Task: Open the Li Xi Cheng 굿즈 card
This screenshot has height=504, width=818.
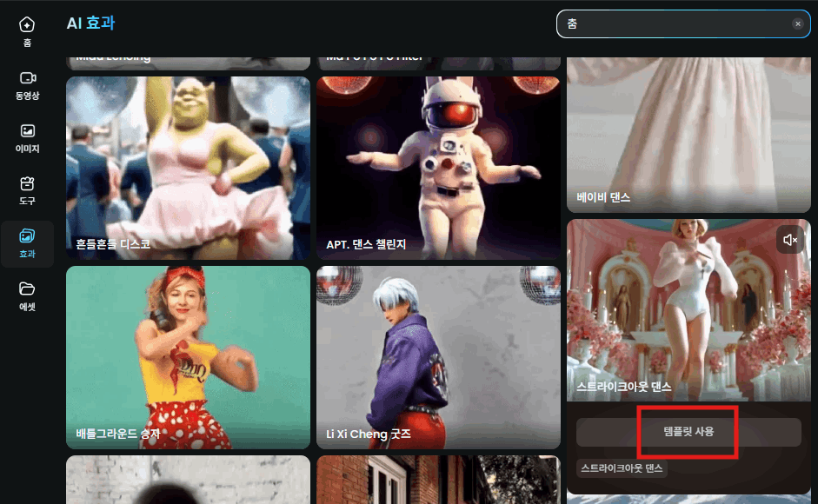Action: pos(439,357)
